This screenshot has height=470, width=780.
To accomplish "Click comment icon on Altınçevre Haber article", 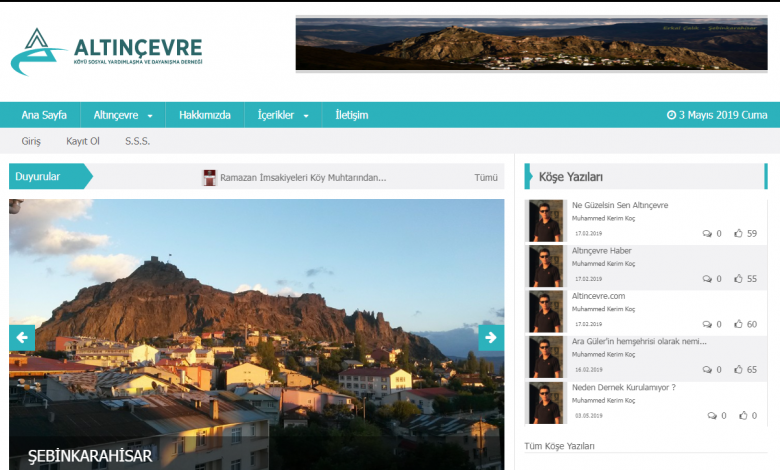I will pos(707,279).
